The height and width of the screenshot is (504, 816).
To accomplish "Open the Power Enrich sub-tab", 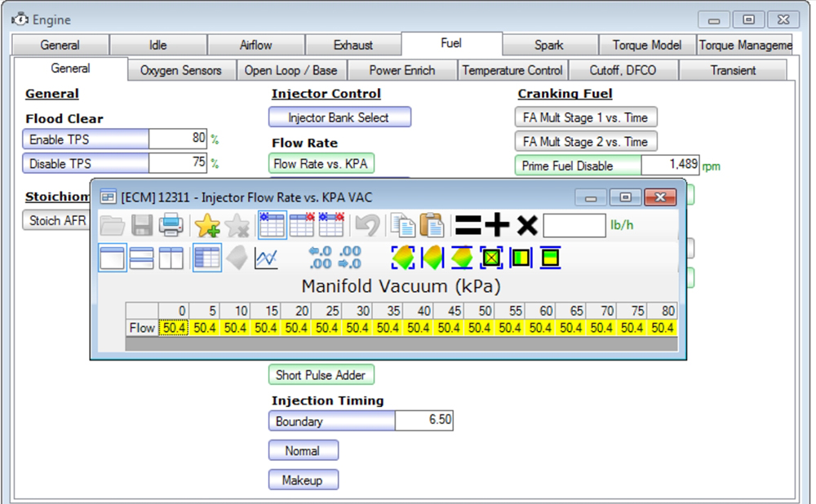I will coord(401,71).
